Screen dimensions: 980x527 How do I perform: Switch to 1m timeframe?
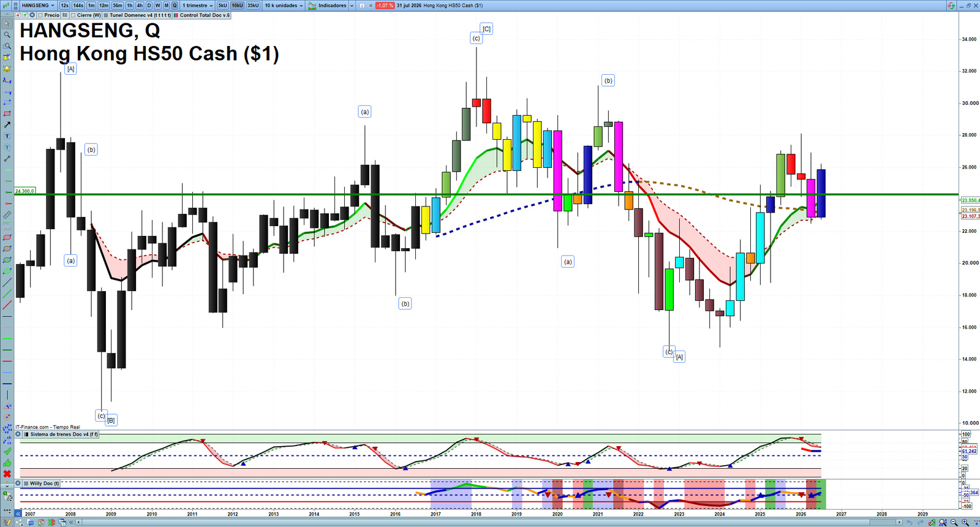point(91,6)
